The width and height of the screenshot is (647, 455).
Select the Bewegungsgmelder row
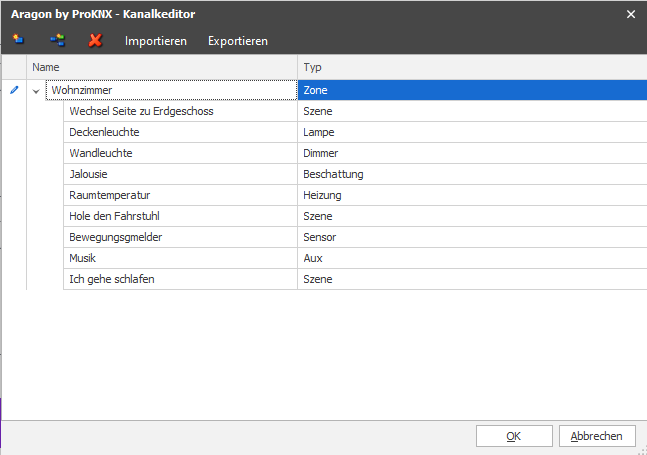355,237
